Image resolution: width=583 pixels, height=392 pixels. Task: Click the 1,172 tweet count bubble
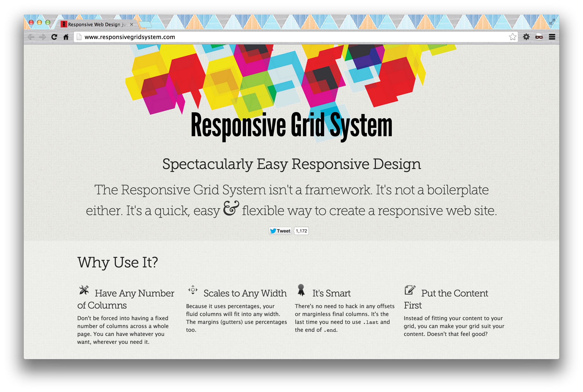[301, 231]
